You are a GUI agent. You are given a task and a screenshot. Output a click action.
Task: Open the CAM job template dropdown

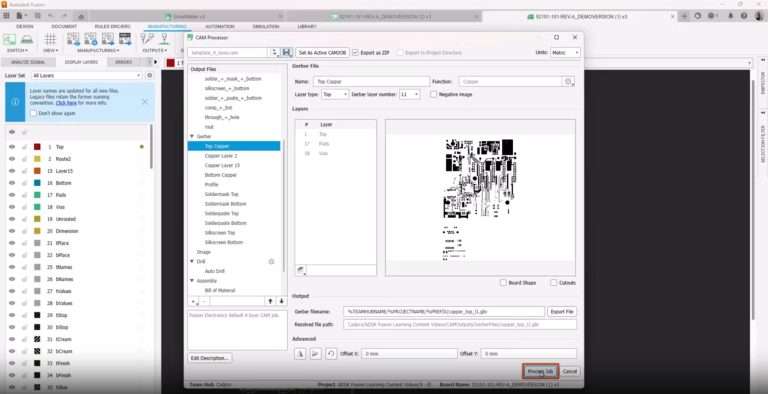click(x=274, y=52)
